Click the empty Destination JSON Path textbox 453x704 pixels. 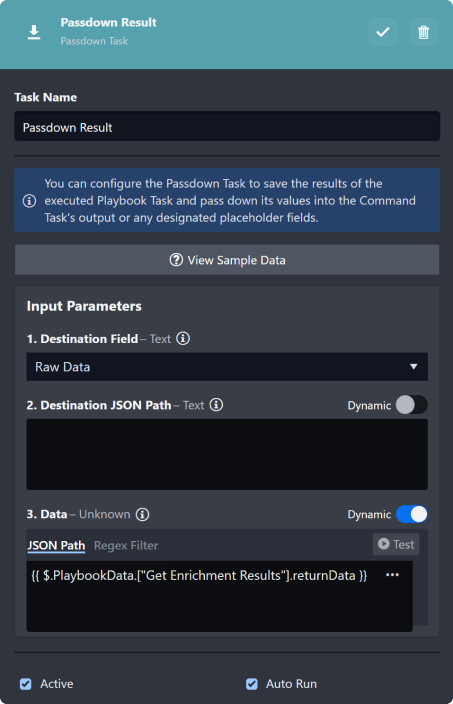click(x=227, y=454)
